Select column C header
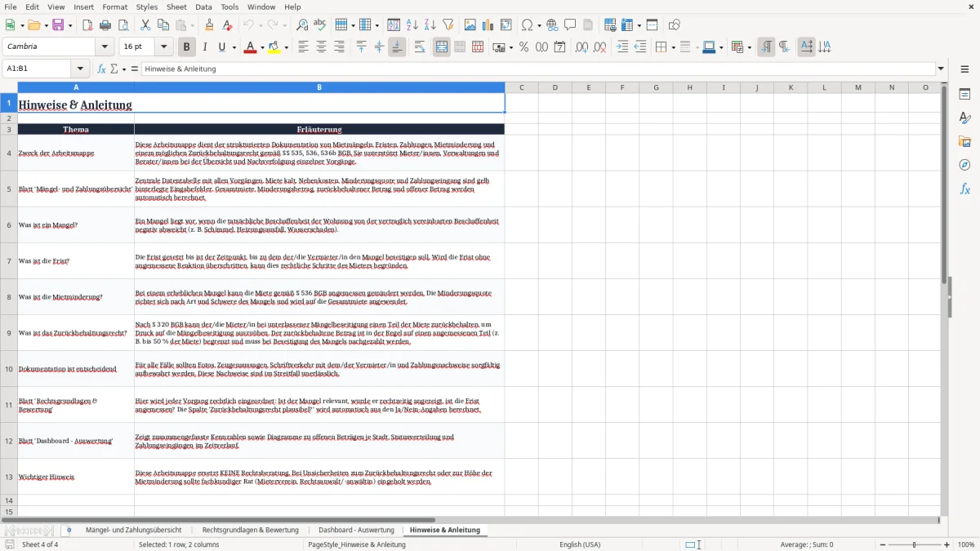Viewport: 980px width, 551px height. pyautogui.click(x=521, y=87)
